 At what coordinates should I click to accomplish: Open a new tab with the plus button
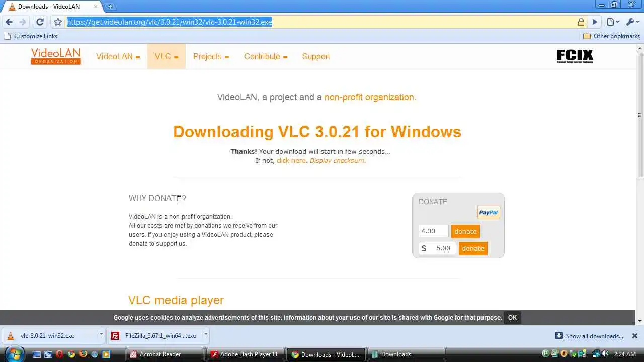click(110, 7)
